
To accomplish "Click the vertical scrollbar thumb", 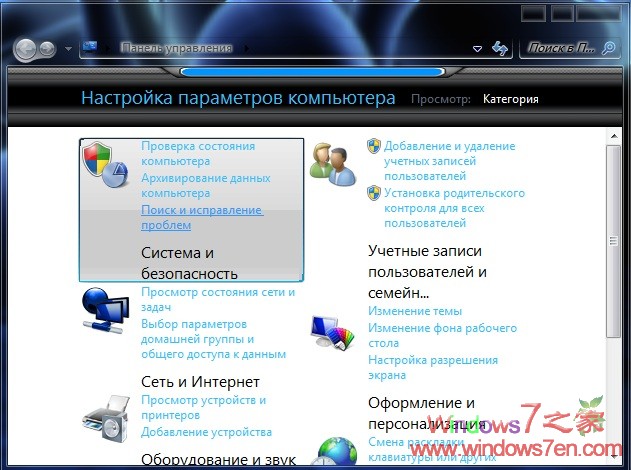I will [613, 241].
